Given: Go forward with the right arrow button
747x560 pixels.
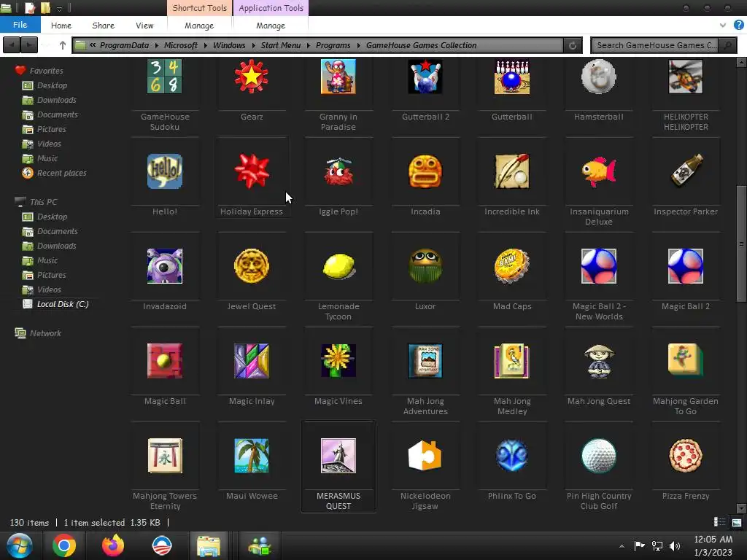Looking at the screenshot, I should (29, 45).
